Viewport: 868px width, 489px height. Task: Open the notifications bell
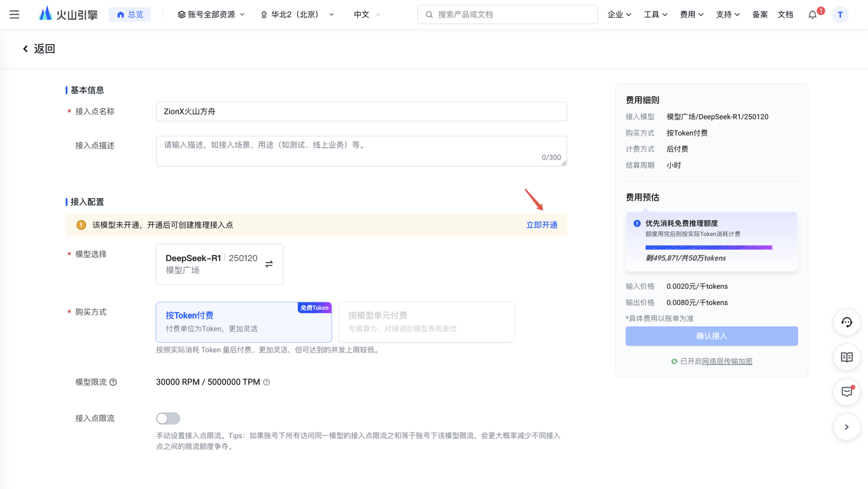tap(812, 14)
